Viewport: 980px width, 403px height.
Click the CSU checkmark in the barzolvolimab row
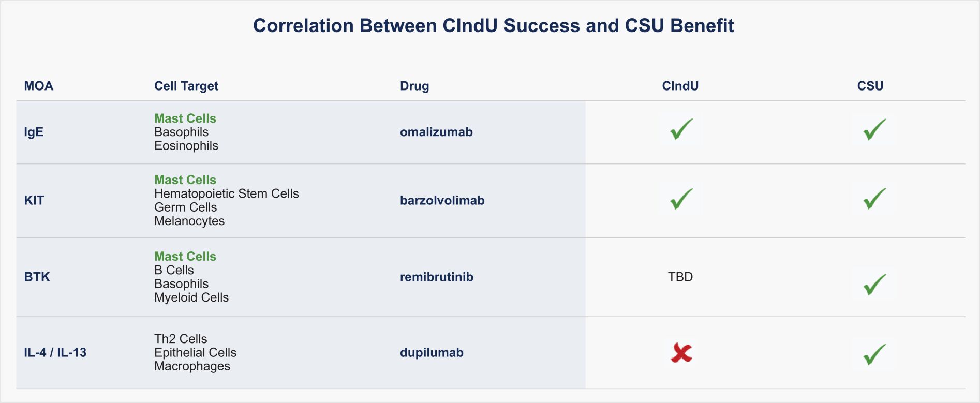(x=874, y=199)
